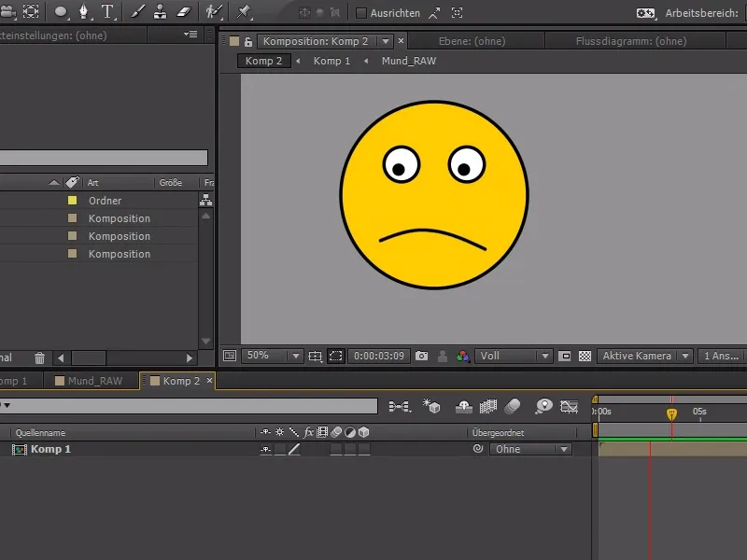Screen dimensions: 747x560
Task: Toggle the shy switch on Komp 1 layer
Action: click(x=266, y=449)
